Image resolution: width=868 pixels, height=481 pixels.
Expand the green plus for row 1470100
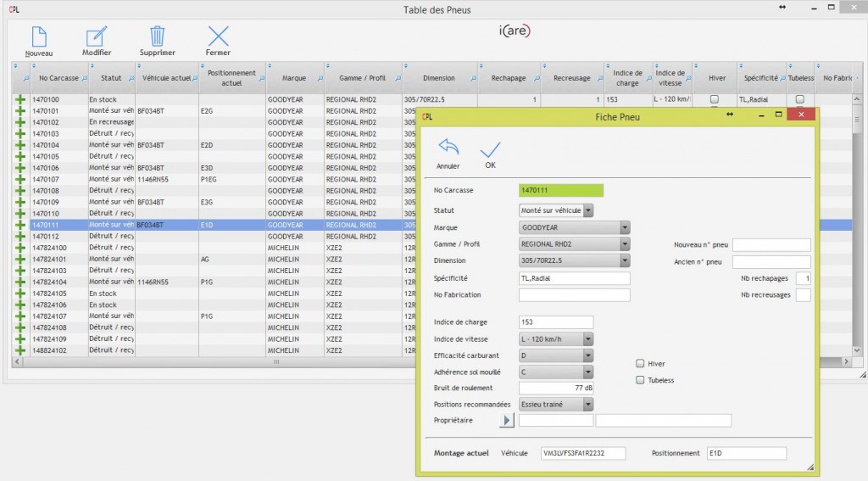coord(20,100)
